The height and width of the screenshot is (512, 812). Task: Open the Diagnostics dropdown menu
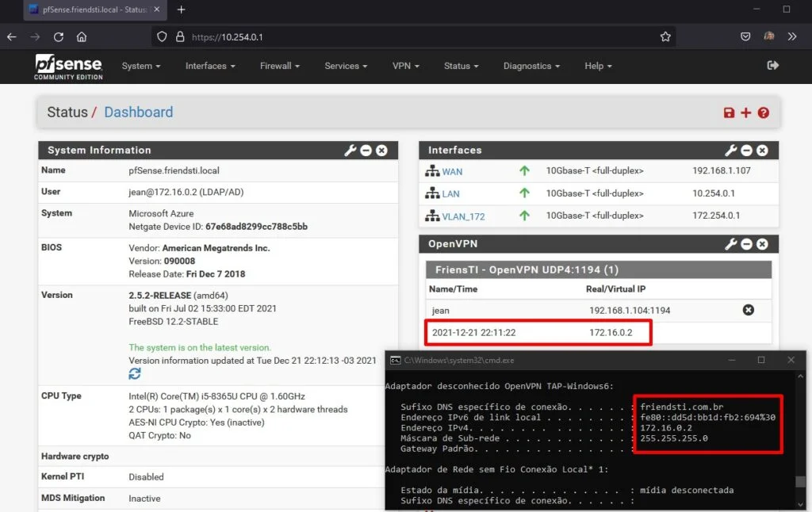coord(531,67)
